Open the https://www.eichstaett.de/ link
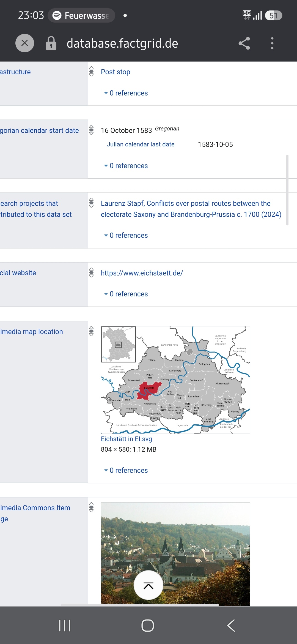 click(x=142, y=273)
